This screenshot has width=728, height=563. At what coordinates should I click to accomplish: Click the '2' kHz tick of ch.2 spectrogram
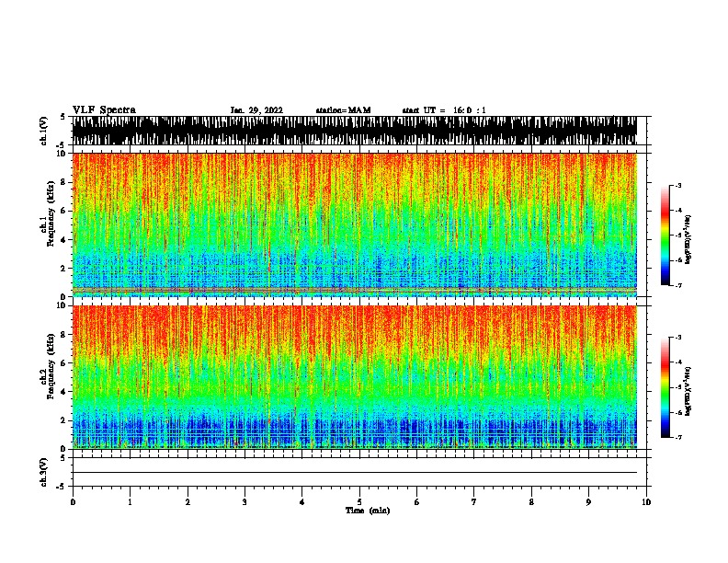coord(63,420)
